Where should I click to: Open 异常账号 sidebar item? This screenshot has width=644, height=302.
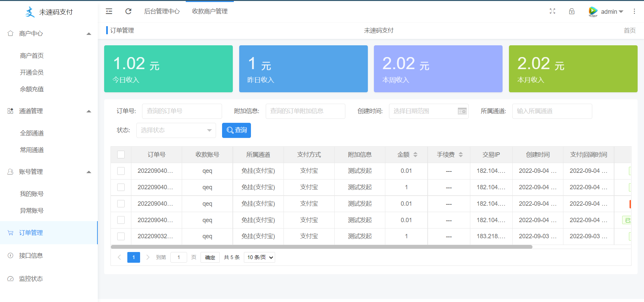coord(32,211)
